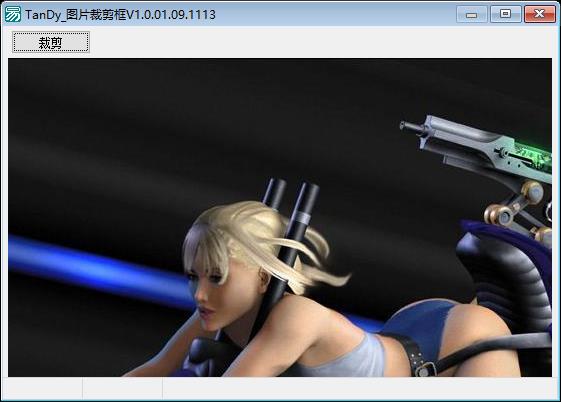Image resolution: width=561 pixels, height=402 pixels.
Task: Close the TanDy image crop window
Action: [540, 14]
